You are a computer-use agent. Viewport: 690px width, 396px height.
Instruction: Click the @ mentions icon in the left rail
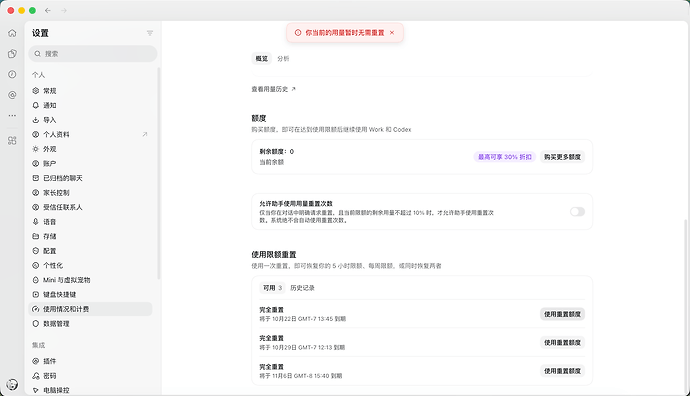pos(12,95)
